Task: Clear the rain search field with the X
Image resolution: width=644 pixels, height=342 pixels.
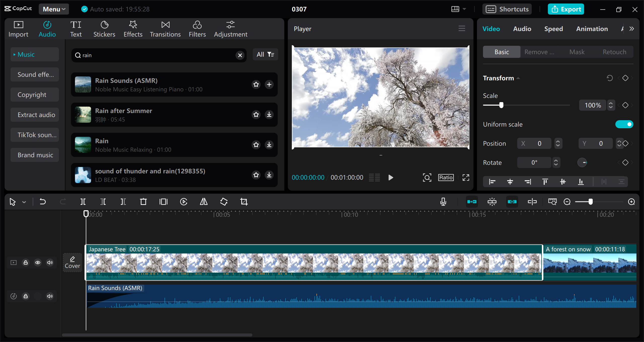Action: pos(239,55)
